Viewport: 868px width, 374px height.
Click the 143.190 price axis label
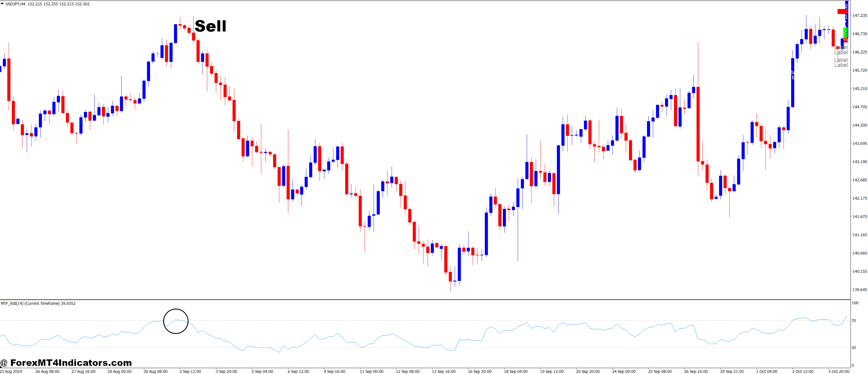tap(860, 162)
